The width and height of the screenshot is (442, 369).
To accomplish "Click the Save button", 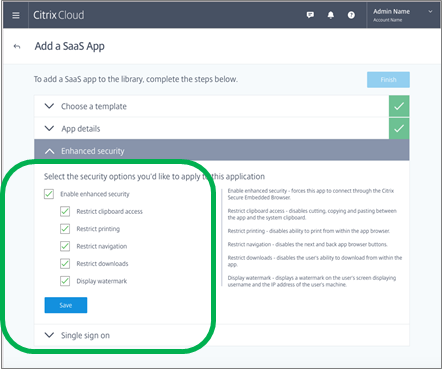I will (x=66, y=305).
